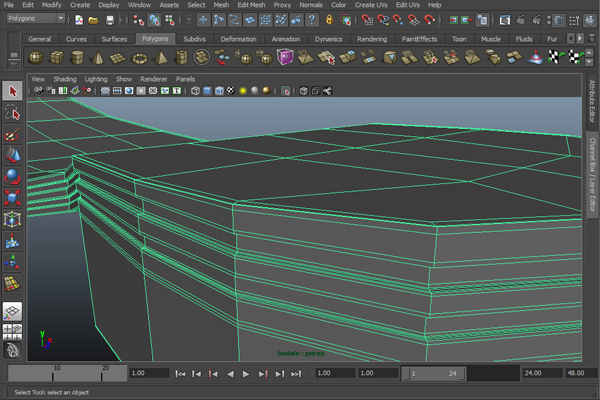Click the current frame field showing 1.00
The image size is (600, 400).
click(x=149, y=373)
